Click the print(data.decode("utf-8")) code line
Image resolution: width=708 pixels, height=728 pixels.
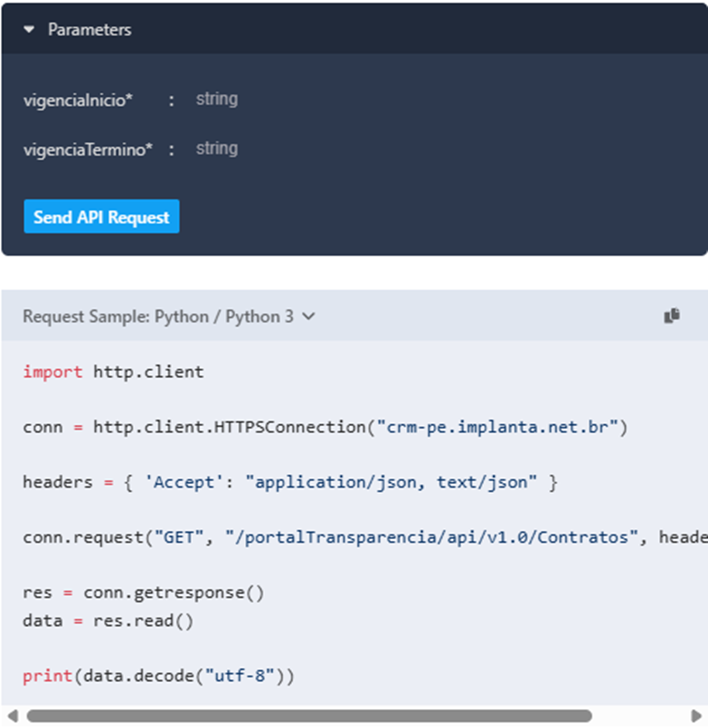(x=158, y=676)
